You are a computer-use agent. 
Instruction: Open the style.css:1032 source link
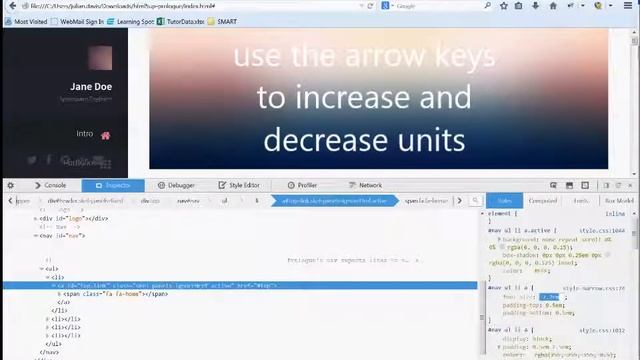(602, 330)
